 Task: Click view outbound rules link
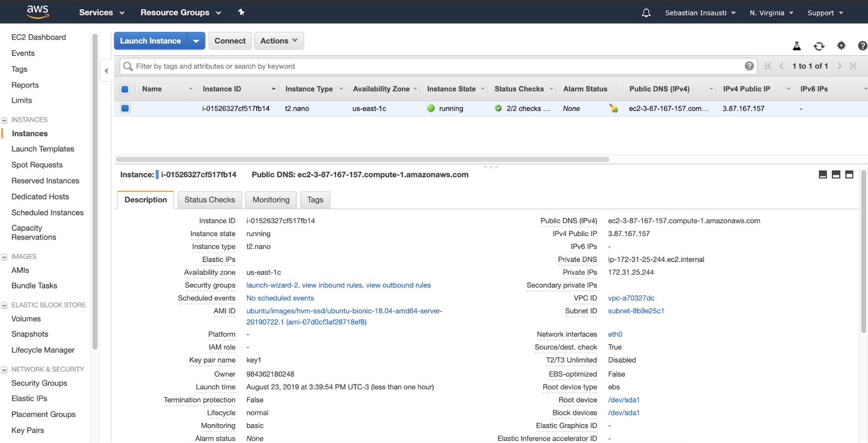point(399,285)
